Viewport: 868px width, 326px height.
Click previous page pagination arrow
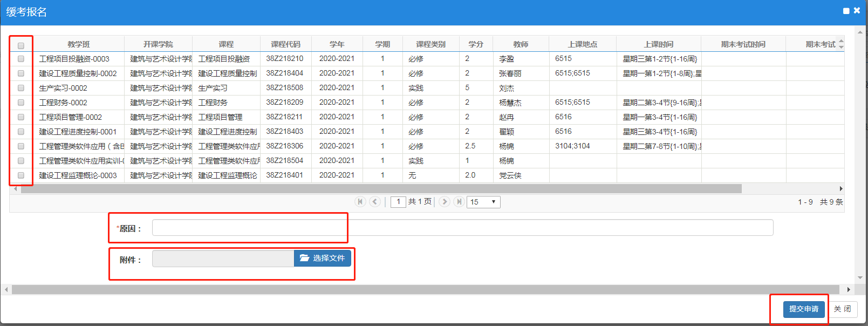375,201
